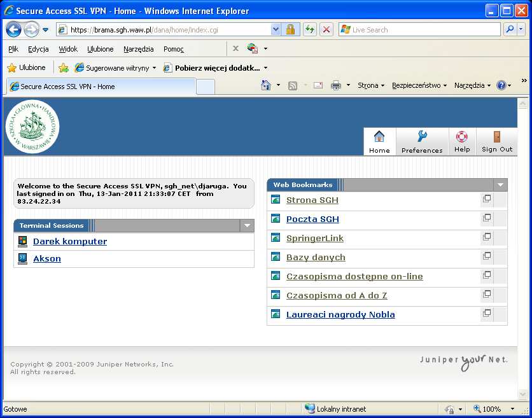Open the Poczta SGH bookmark
Viewport: 532px width, 418px height.
coord(312,219)
